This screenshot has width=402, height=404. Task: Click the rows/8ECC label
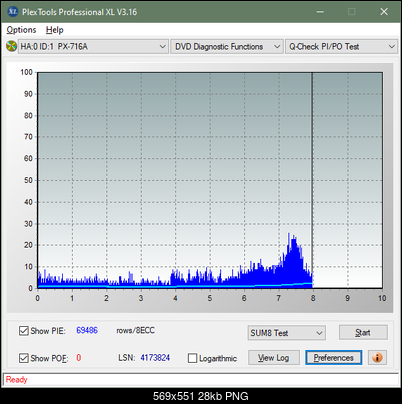click(x=135, y=330)
